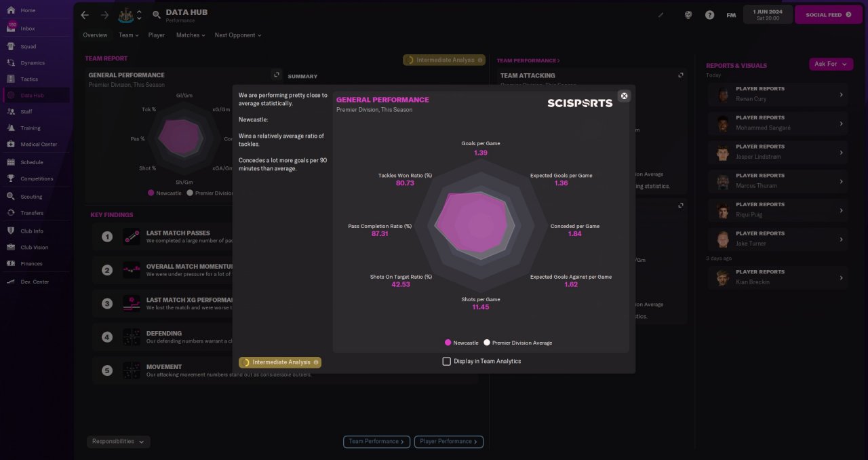Click the Tackles Won Ratio value 80.73
The image size is (868, 460).
coord(405,184)
